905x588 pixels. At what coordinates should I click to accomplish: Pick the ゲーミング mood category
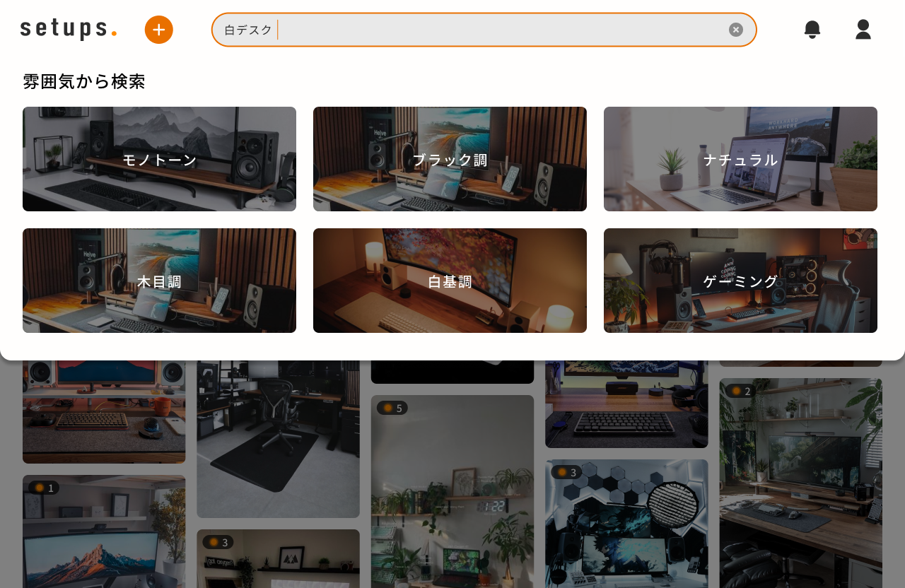tap(740, 281)
